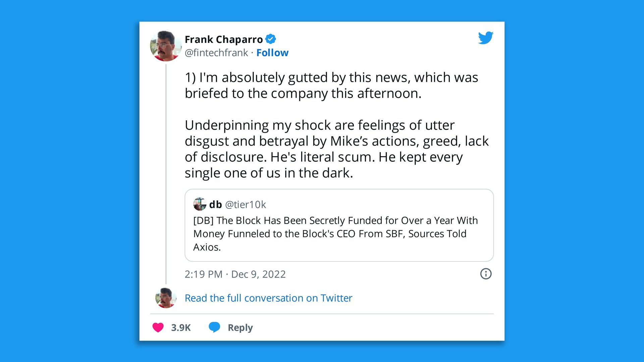The width and height of the screenshot is (644, 362).
Task: Select Frank Chaparro's display name
Action: (223, 39)
